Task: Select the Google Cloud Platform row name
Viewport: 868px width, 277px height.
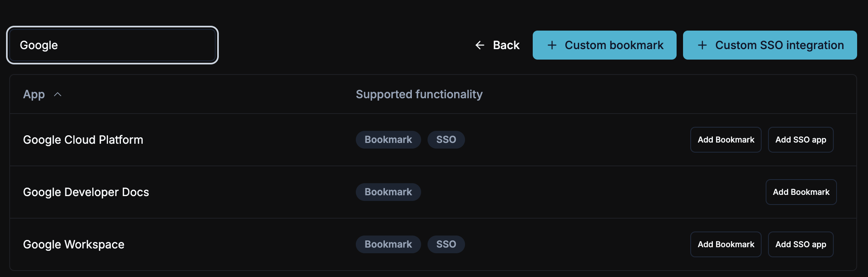Action: click(x=83, y=140)
